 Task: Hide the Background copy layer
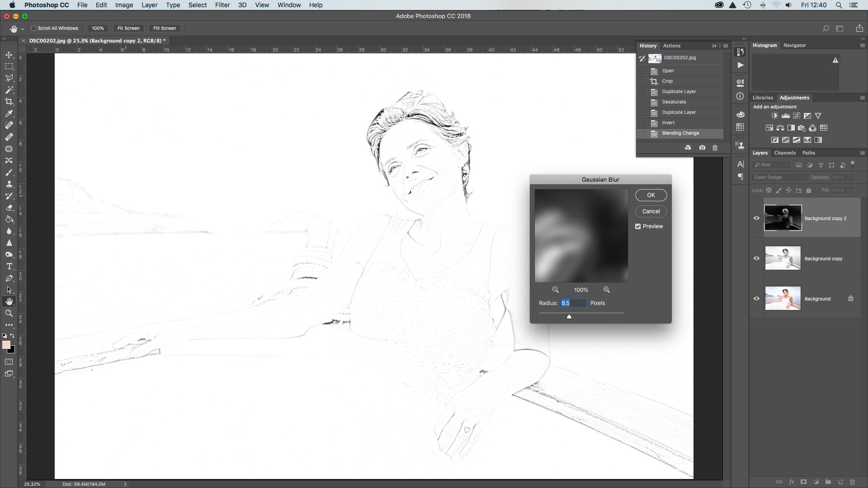click(x=757, y=258)
